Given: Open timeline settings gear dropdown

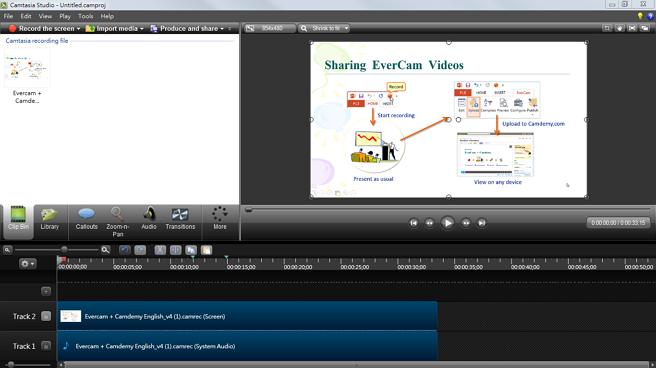Looking at the screenshot, I should coord(28,263).
